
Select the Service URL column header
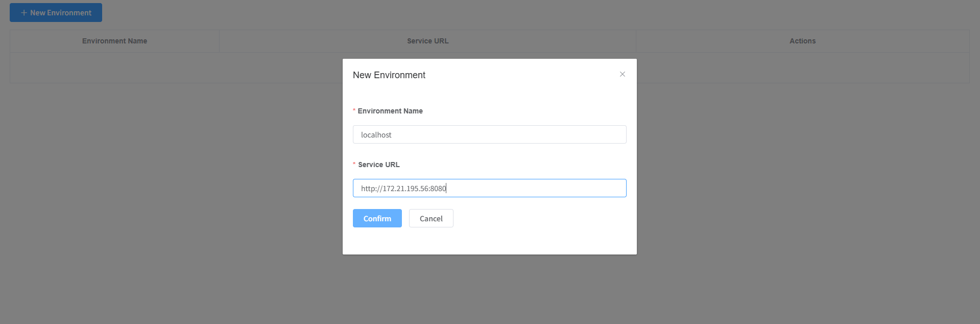pos(427,41)
